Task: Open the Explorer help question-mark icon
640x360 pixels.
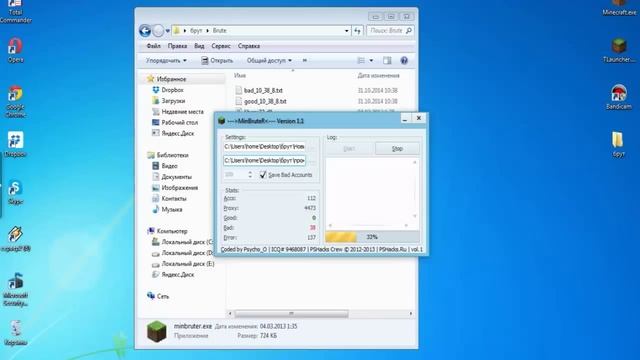Action: tap(404, 60)
